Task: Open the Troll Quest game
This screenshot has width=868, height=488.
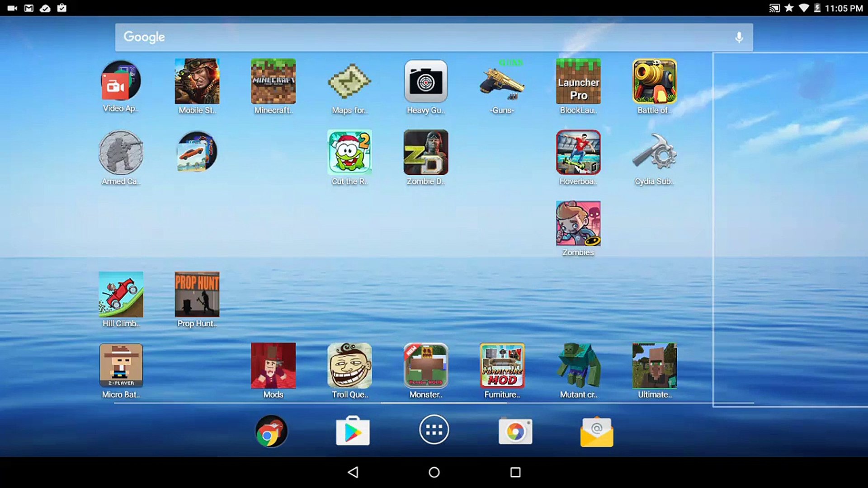Action: pos(349,366)
